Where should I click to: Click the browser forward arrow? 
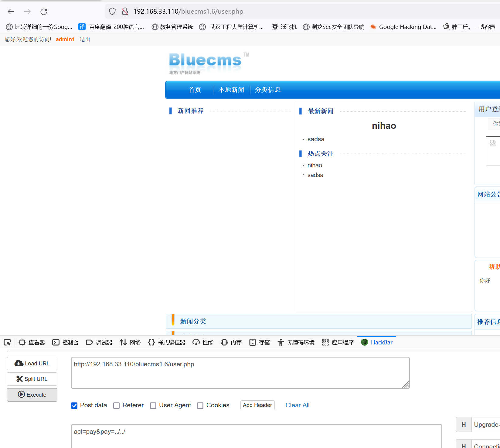(x=27, y=12)
